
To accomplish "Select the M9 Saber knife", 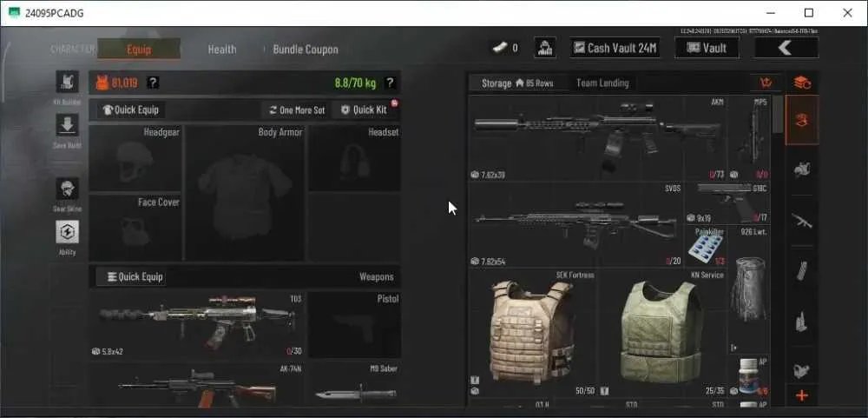I will click(354, 384).
